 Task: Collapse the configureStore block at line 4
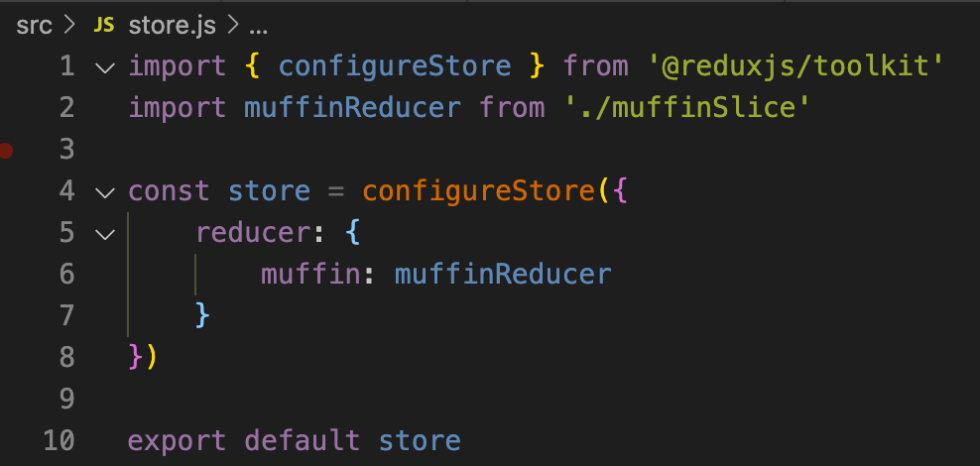pos(105,192)
